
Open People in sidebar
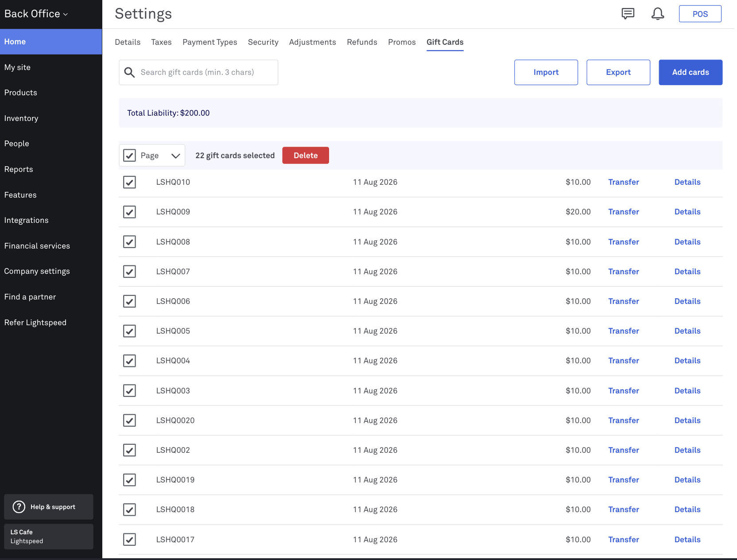pyautogui.click(x=51, y=144)
